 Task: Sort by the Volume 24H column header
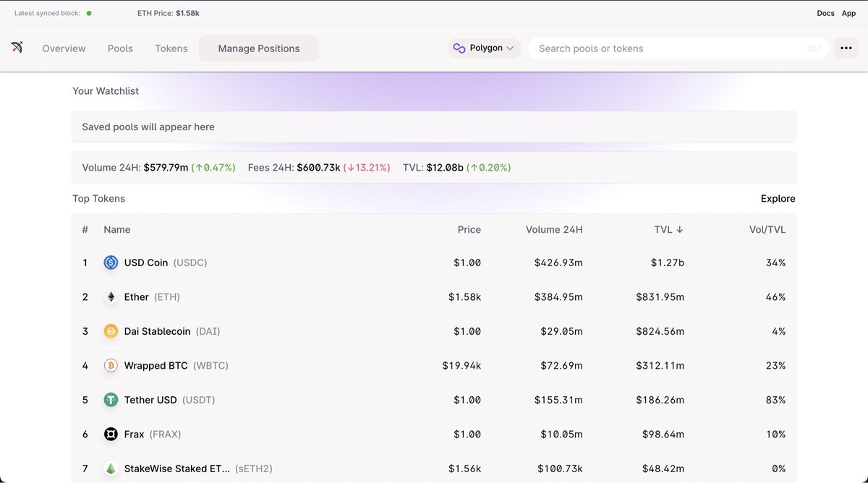pos(554,229)
